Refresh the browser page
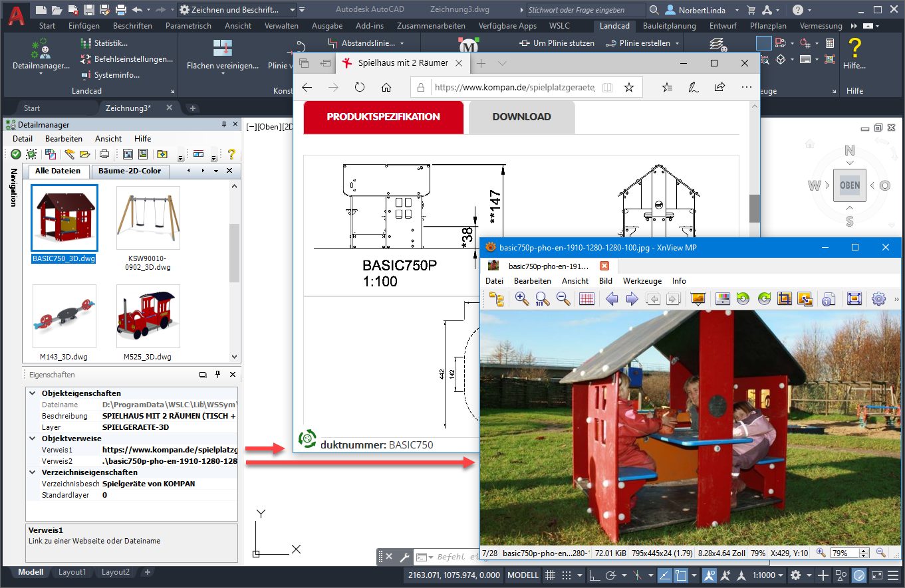This screenshot has height=588, width=905. (x=360, y=88)
